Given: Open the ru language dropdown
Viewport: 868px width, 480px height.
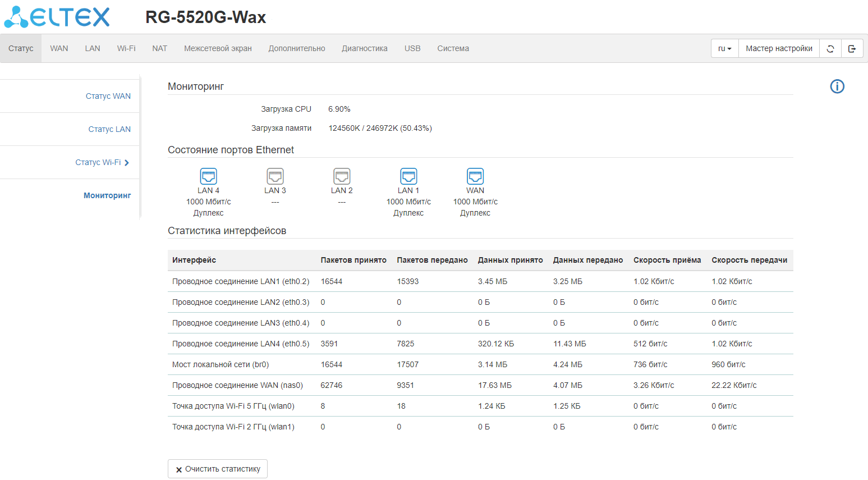Looking at the screenshot, I should click(724, 49).
